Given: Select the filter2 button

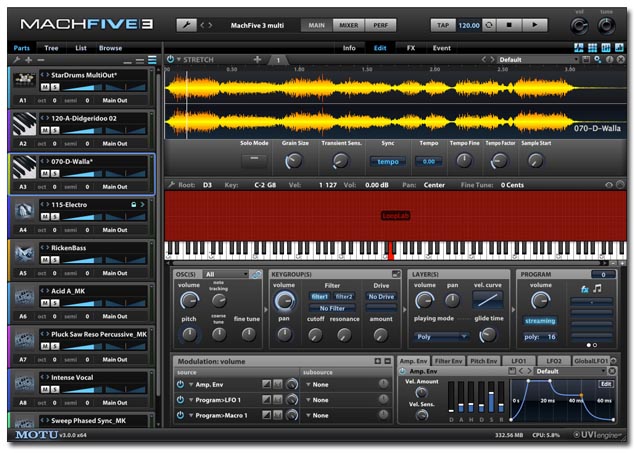Looking at the screenshot, I should (344, 296).
